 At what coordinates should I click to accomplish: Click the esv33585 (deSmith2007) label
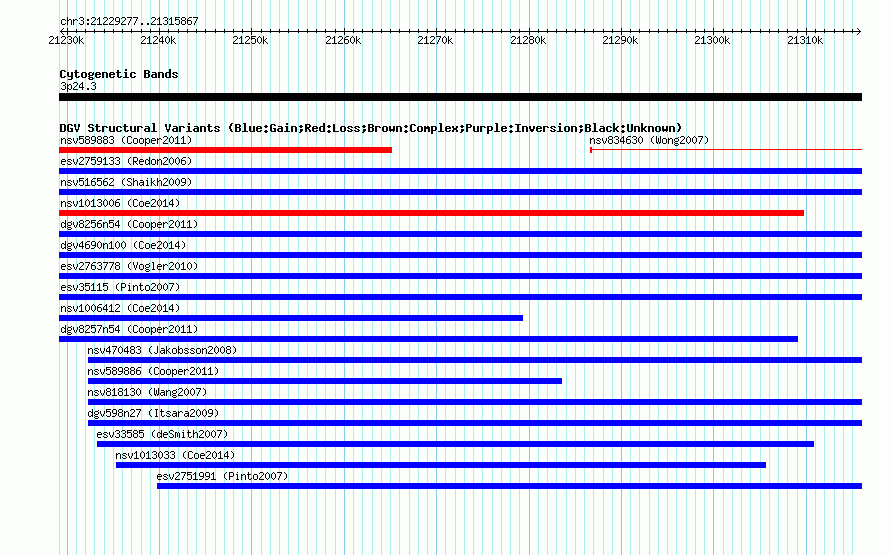click(162, 434)
